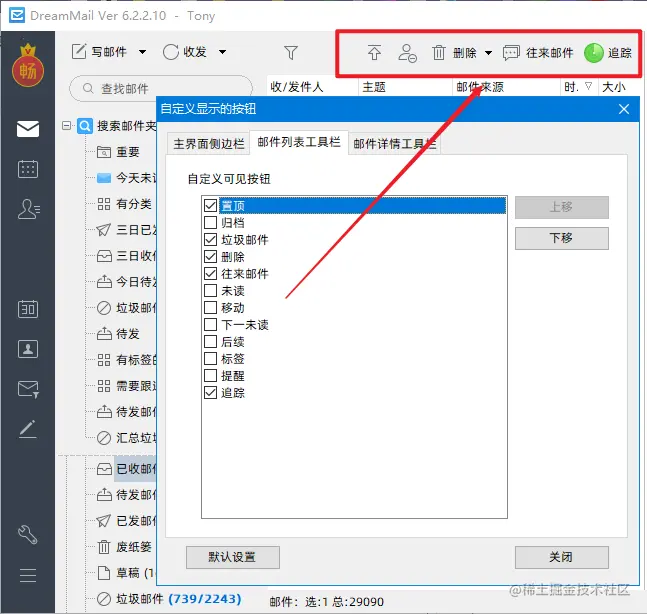Click the funnel filter icon
Screen dimensions: 647x614
point(291,52)
